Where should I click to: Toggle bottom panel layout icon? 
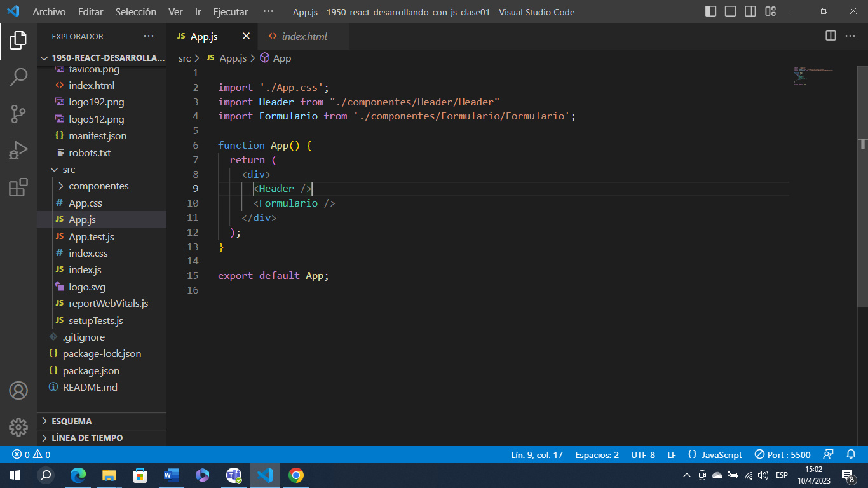(x=731, y=11)
